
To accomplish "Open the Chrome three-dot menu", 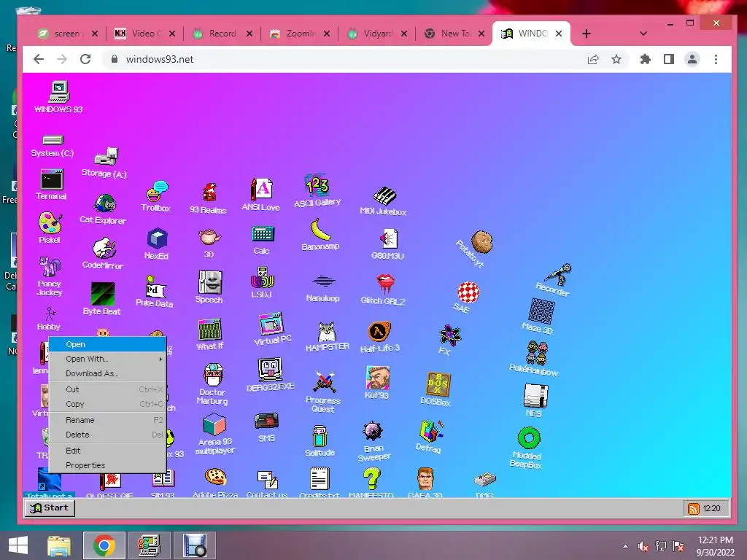I will click(716, 59).
